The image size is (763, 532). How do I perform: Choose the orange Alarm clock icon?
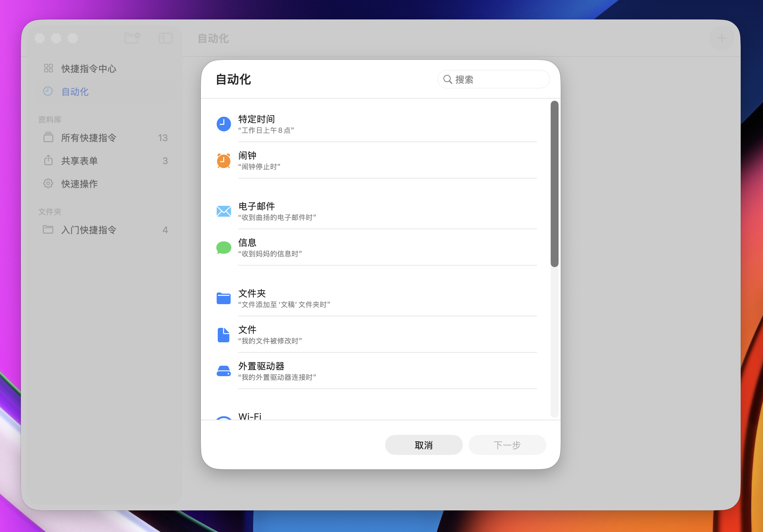(x=224, y=161)
